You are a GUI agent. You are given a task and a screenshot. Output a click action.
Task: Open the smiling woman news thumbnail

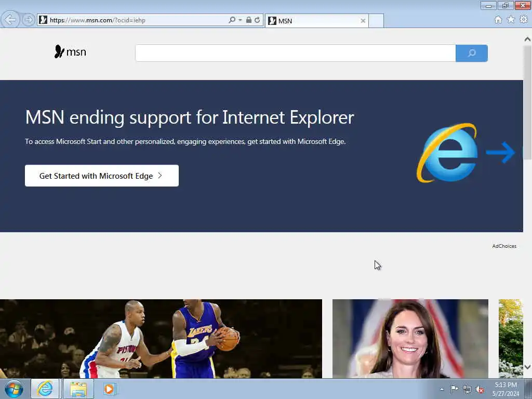tap(410, 339)
